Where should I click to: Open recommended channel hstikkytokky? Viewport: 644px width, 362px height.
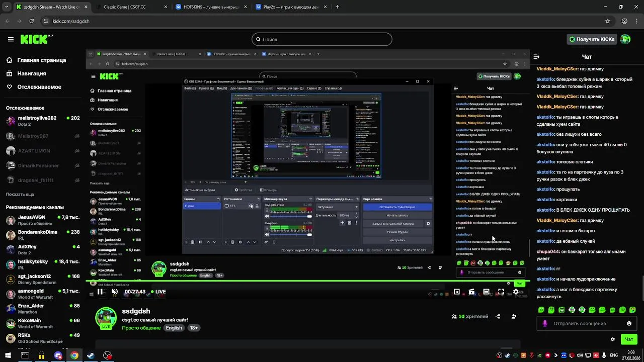click(x=43, y=264)
